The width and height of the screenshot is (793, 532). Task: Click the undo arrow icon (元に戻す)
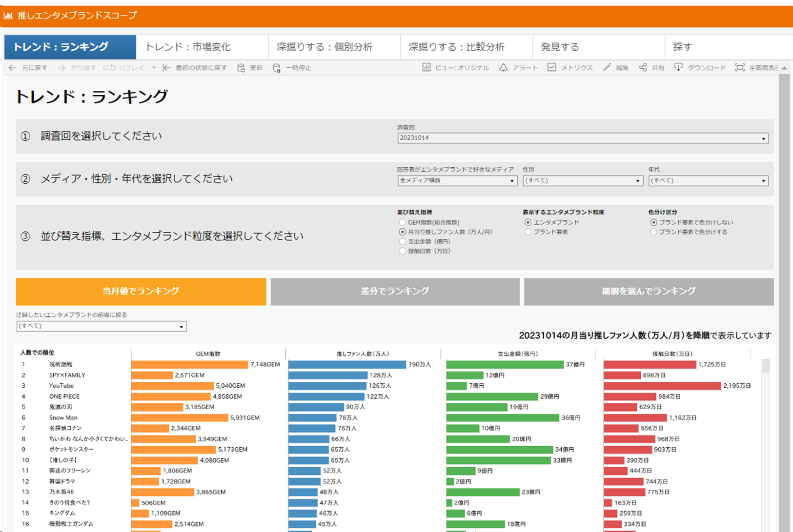[x=13, y=68]
